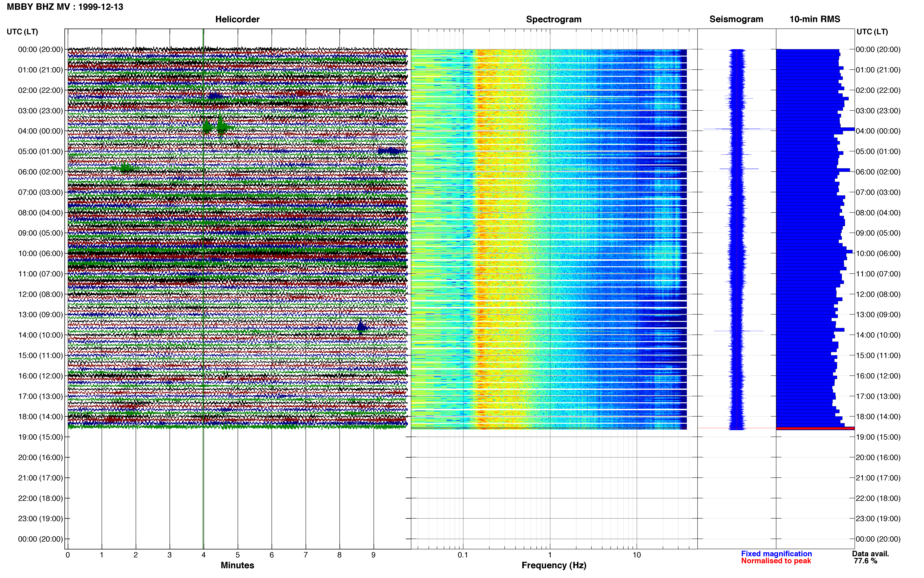Click the right 'UTC (LT)' axis label

(x=872, y=32)
